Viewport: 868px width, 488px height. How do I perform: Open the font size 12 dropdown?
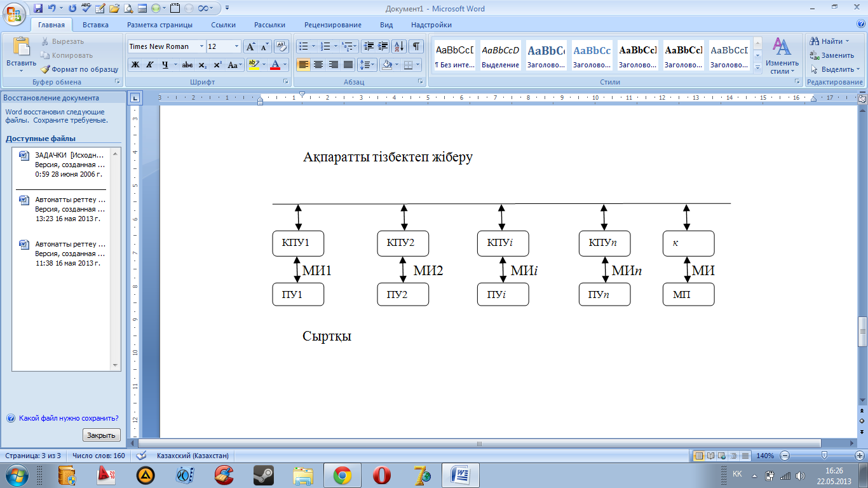[x=237, y=46]
